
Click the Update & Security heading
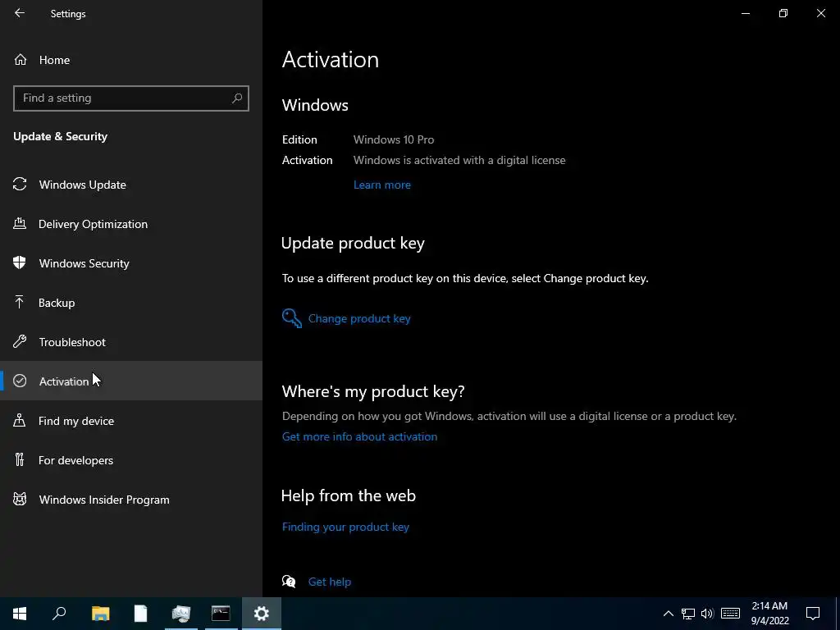[61, 136]
